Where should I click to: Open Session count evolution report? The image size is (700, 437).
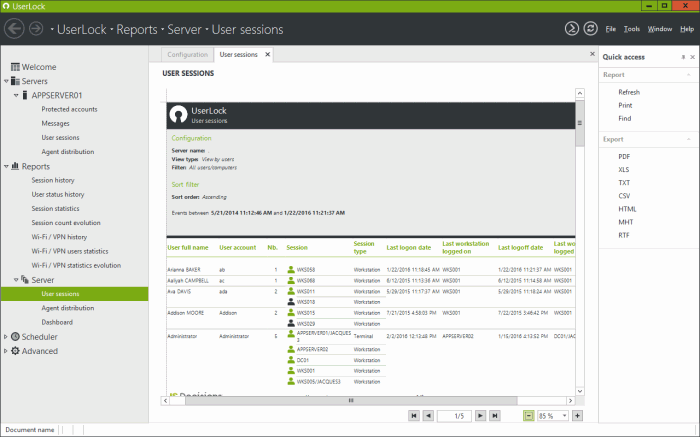66,223
